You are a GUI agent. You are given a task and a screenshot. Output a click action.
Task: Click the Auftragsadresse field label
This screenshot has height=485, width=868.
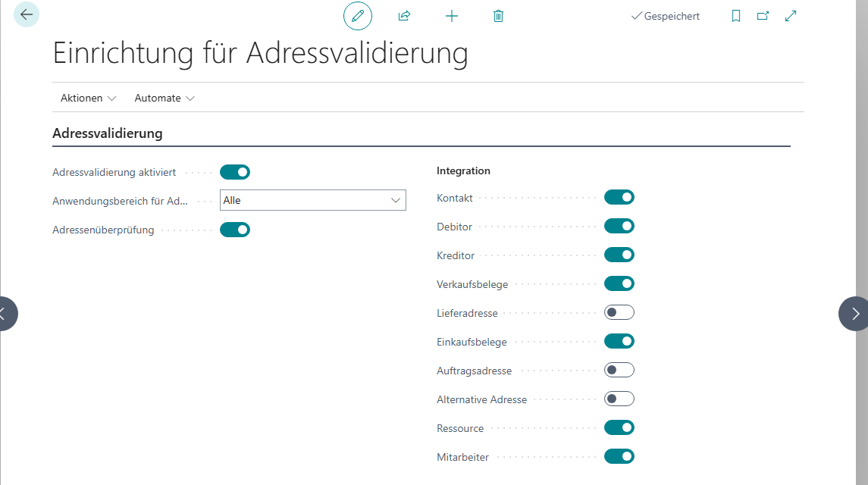point(475,371)
